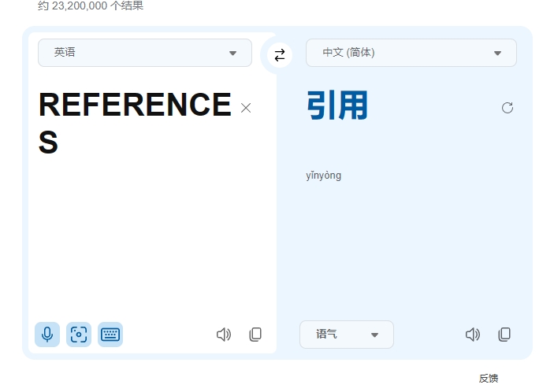Copy the Chinese translation 引用
554x392 pixels.
pos(504,334)
